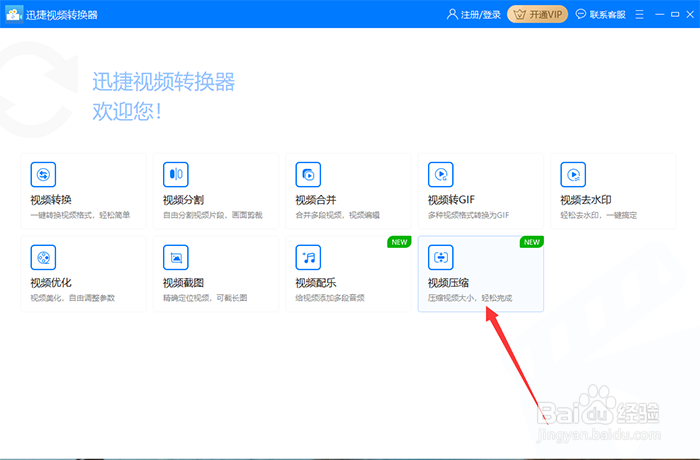Click the VIP crown icon
700x460 pixels.
(520, 15)
